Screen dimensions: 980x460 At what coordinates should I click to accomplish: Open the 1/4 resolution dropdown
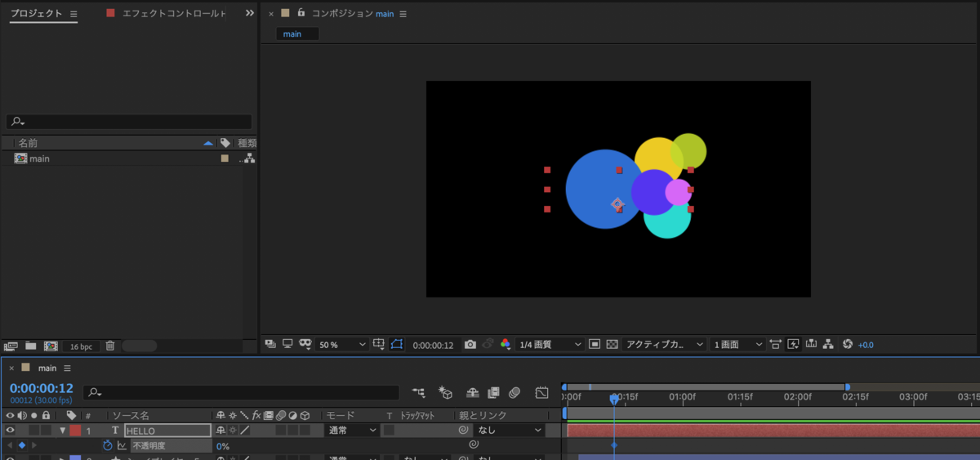551,345
